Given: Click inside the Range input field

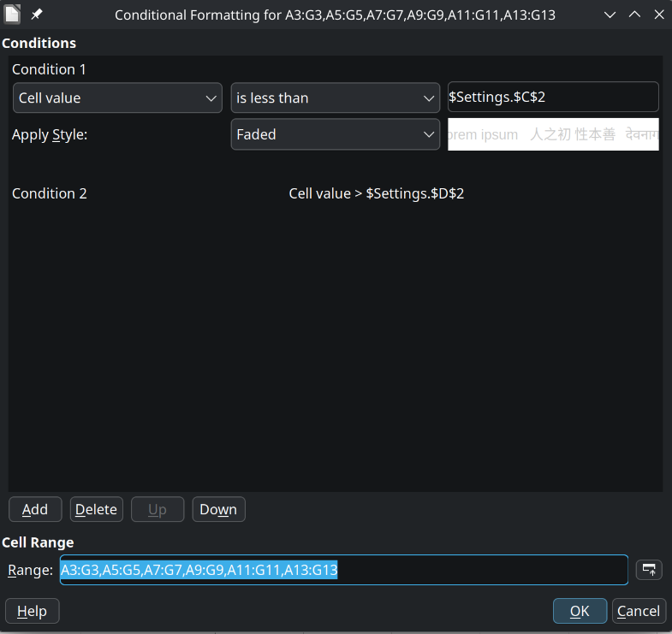Looking at the screenshot, I should click(344, 570).
